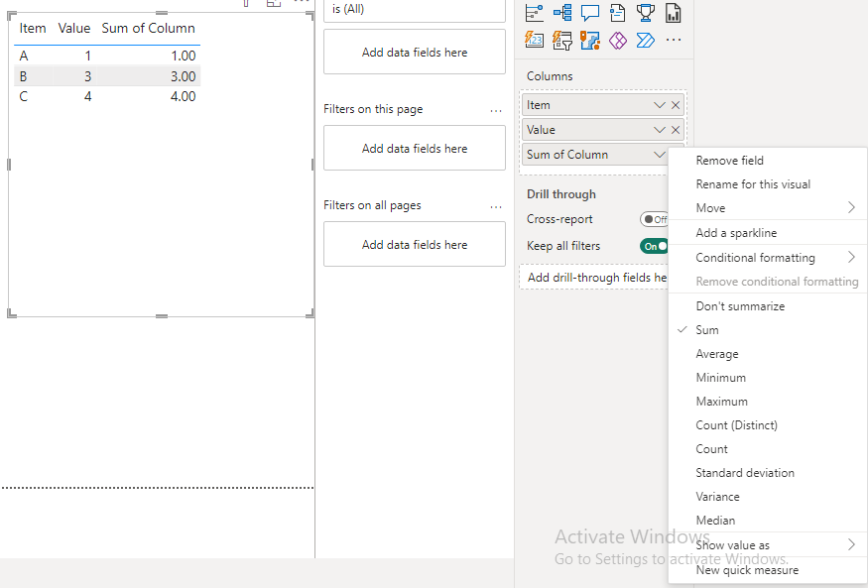
Task: Select cell '3.00' in Sum of Column
Action: click(184, 76)
